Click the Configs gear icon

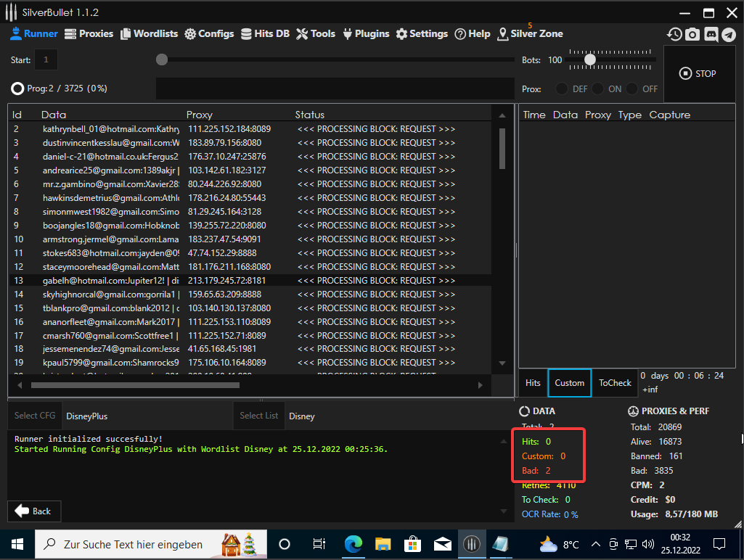191,34
